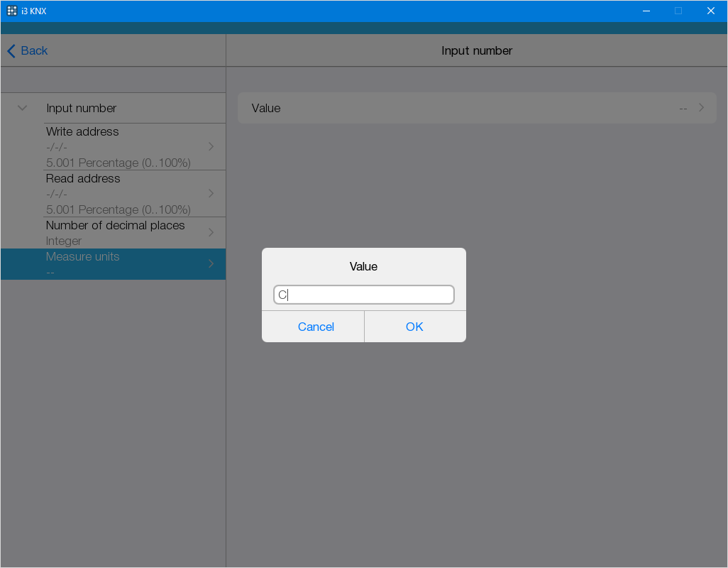
Task: Select the Input number section header label
Action: point(82,108)
